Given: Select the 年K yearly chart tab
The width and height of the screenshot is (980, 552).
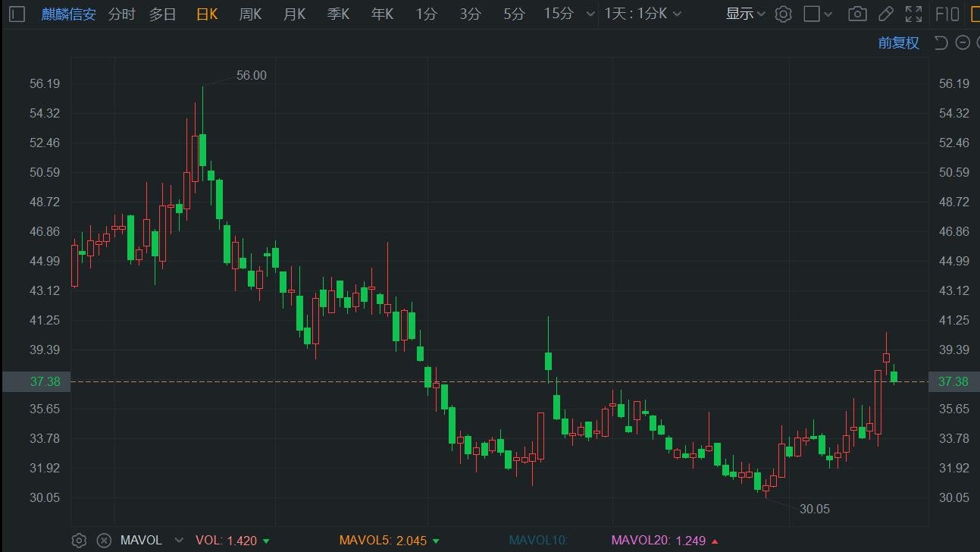Looking at the screenshot, I should pos(382,14).
